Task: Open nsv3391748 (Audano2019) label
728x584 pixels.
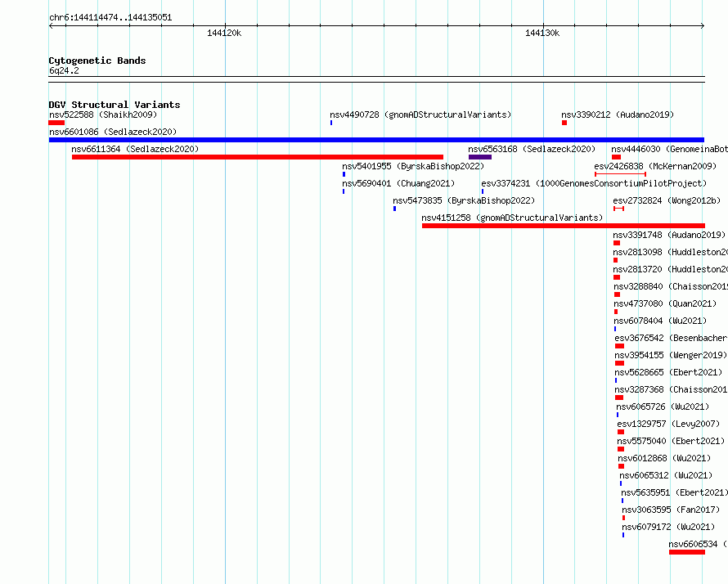Action: click(669, 235)
